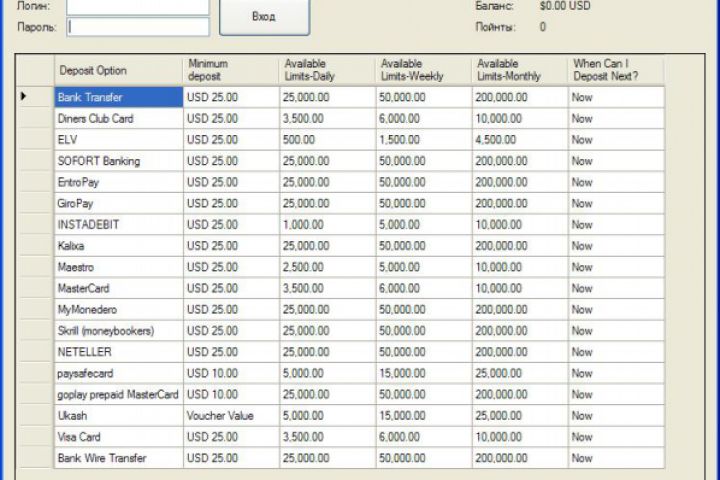The width and height of the screenshot is (720, 480).
Task: Click 6,000.00 weekly limit in MasterCard row
Action: (x=424, y=288)
